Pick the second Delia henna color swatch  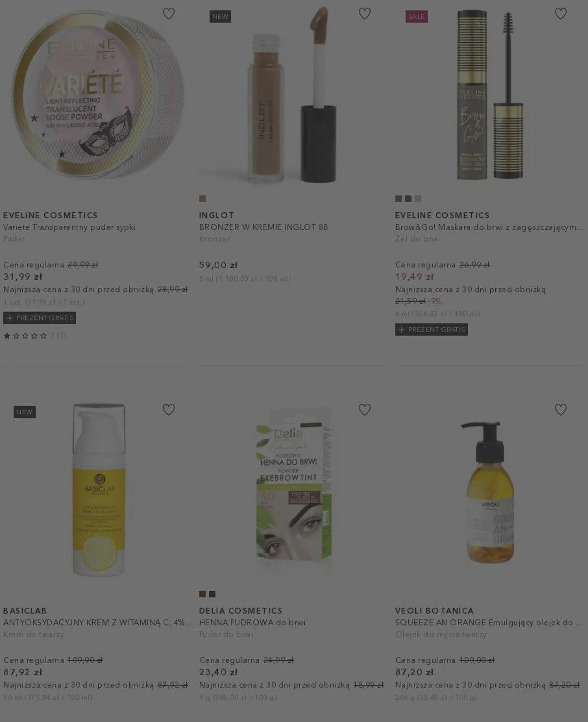point(212,594)
